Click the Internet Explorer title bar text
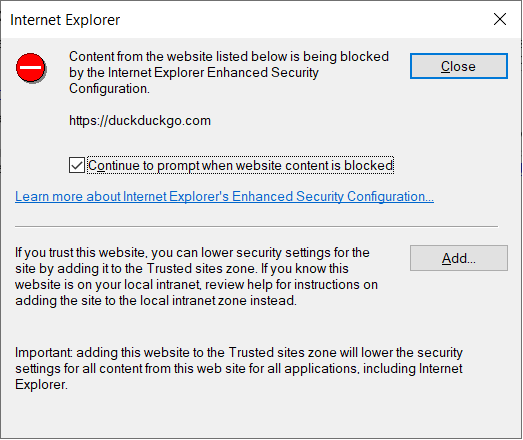 (x=65, y=20)
